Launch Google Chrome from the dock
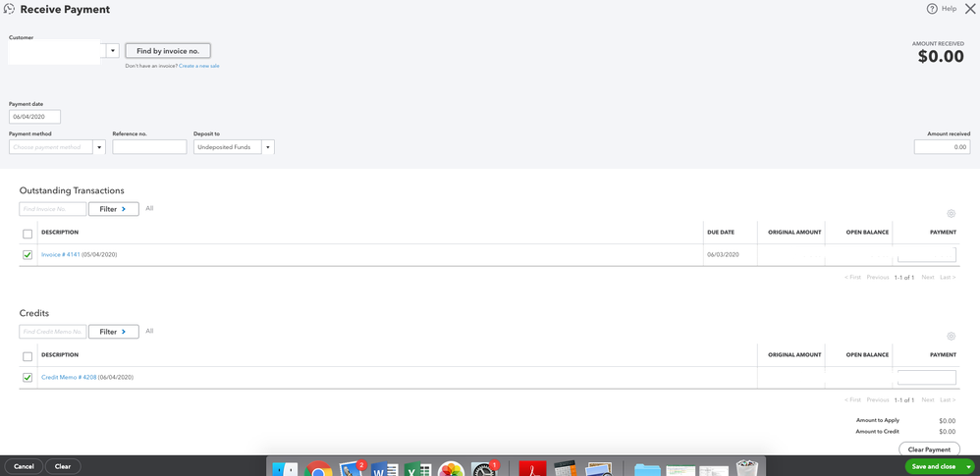The width and height of the screenshot is (980, 476). click(318, 468)
